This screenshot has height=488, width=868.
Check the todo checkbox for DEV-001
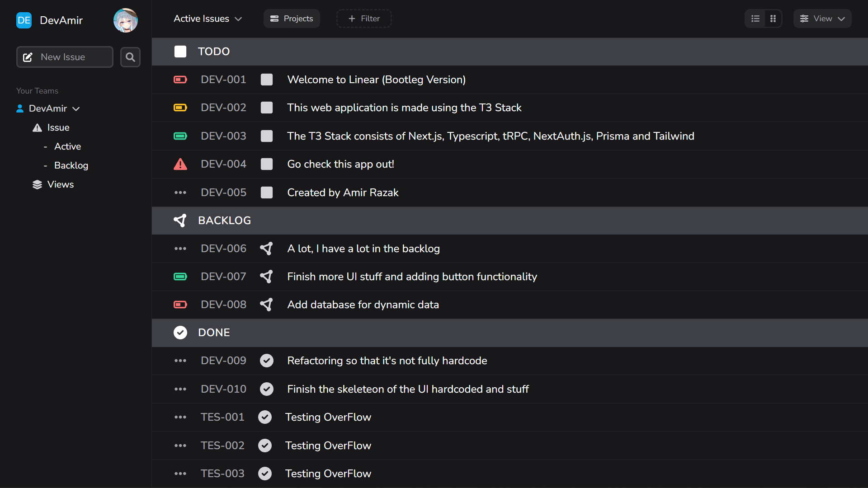(x=267, y=80)
